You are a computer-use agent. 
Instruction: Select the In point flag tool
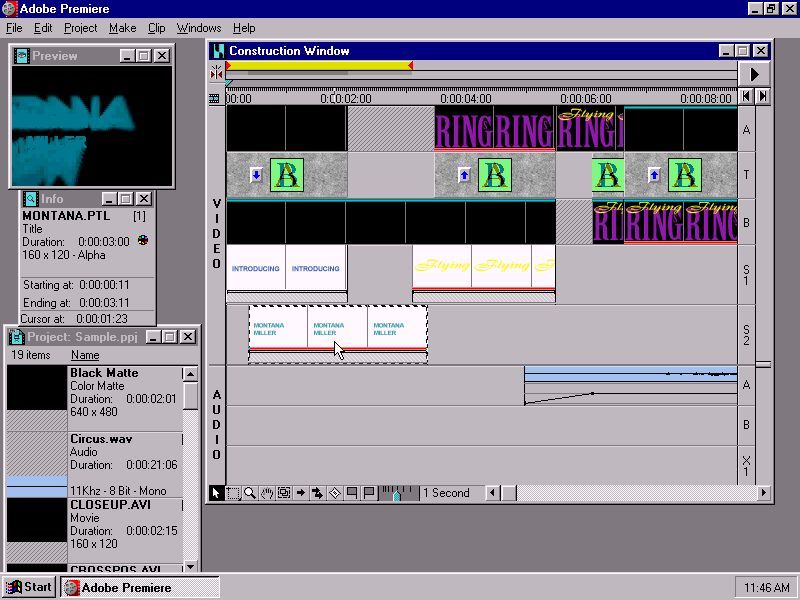tap(350, 492)
